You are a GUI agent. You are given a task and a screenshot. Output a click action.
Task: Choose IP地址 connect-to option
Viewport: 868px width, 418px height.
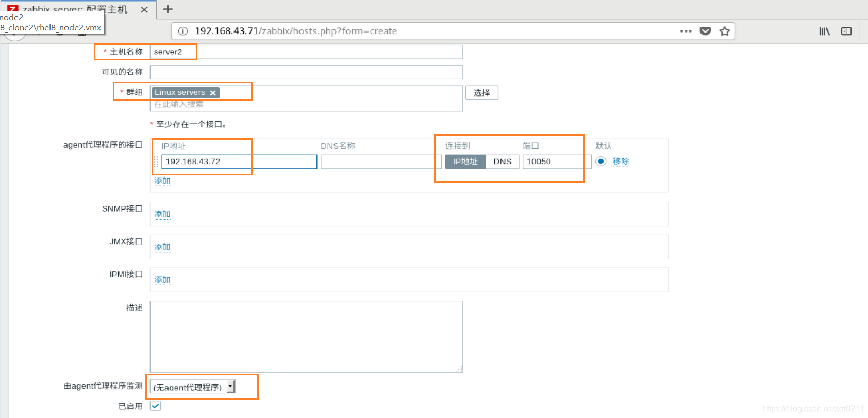[465, 162]
